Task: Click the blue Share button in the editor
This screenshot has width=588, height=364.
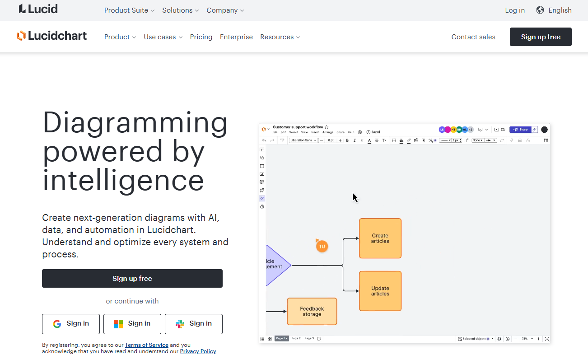Action: 520,130
